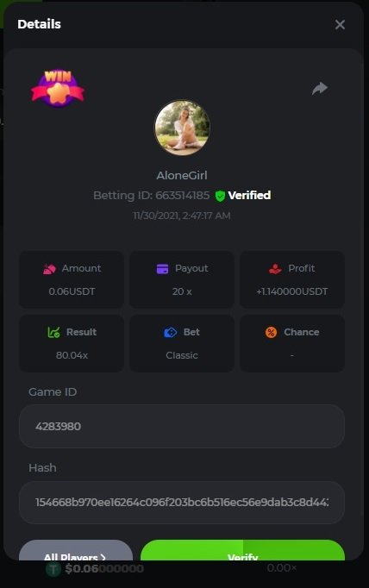Click the green Verify button
Screen dimensions: 369x588
pos(242,550)
